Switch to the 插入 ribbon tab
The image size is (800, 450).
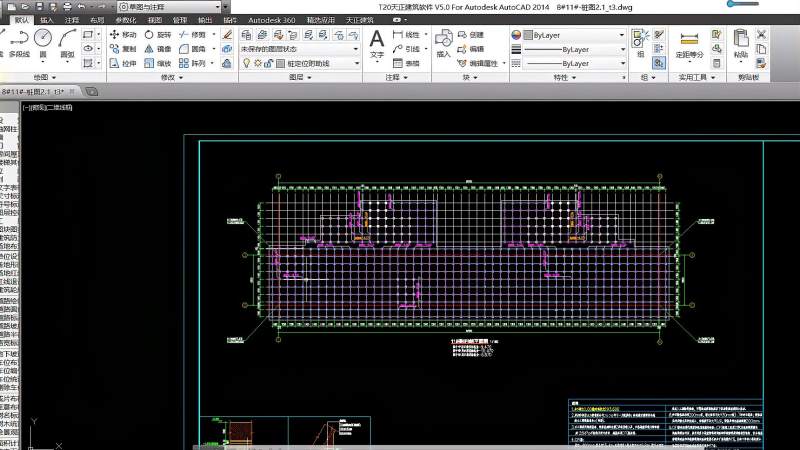click(x=47, y=19)
